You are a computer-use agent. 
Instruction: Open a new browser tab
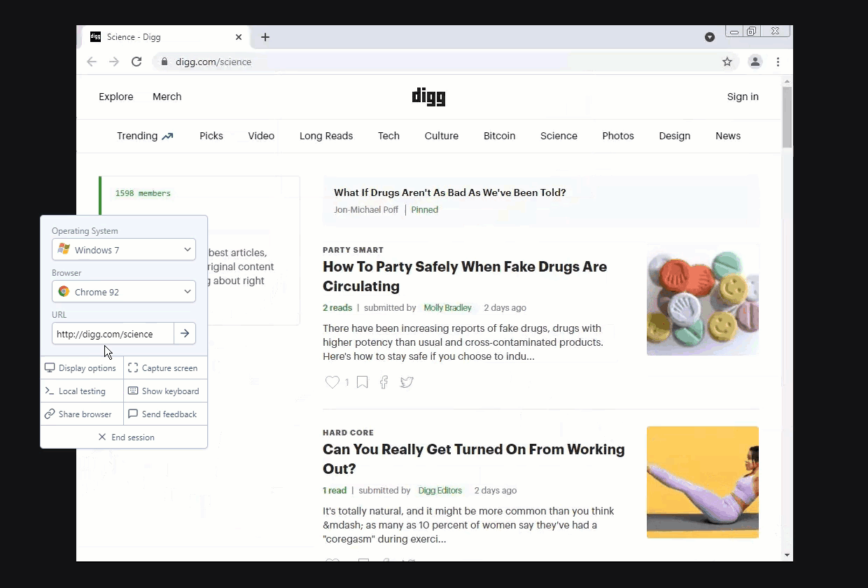265,37
